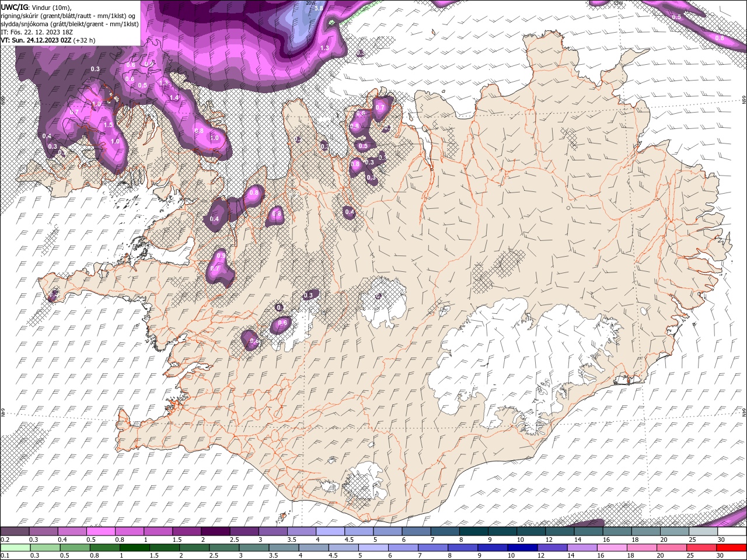This screenshot has width=747, height=560.
Task: Click upper snow scale swatch between 25 and 30
Action: [703, 531]
